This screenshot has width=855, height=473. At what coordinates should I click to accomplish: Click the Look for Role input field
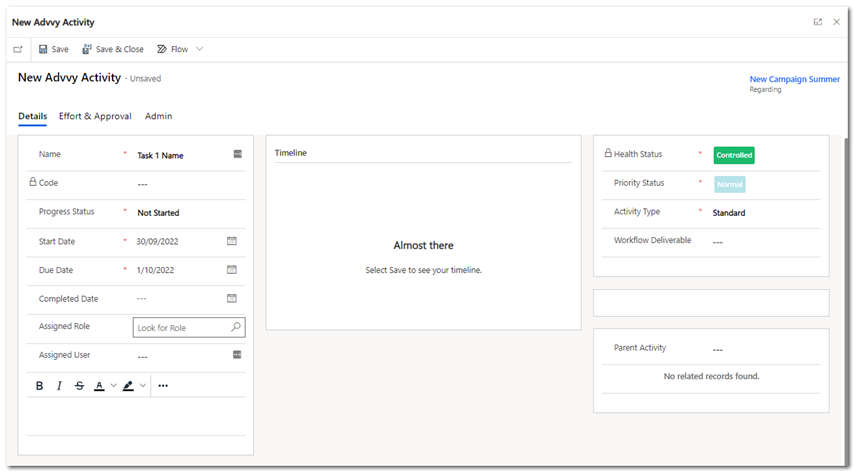[180, 327]
